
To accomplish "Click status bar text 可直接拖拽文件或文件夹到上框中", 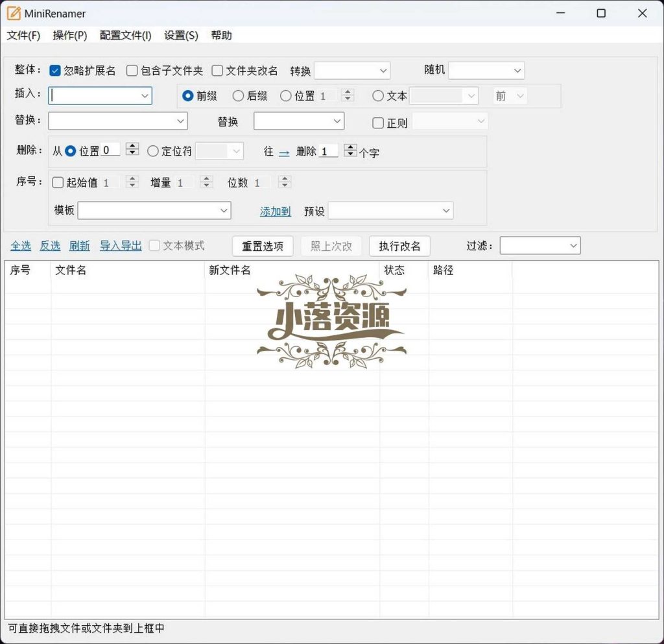I will tap(86, 628).
